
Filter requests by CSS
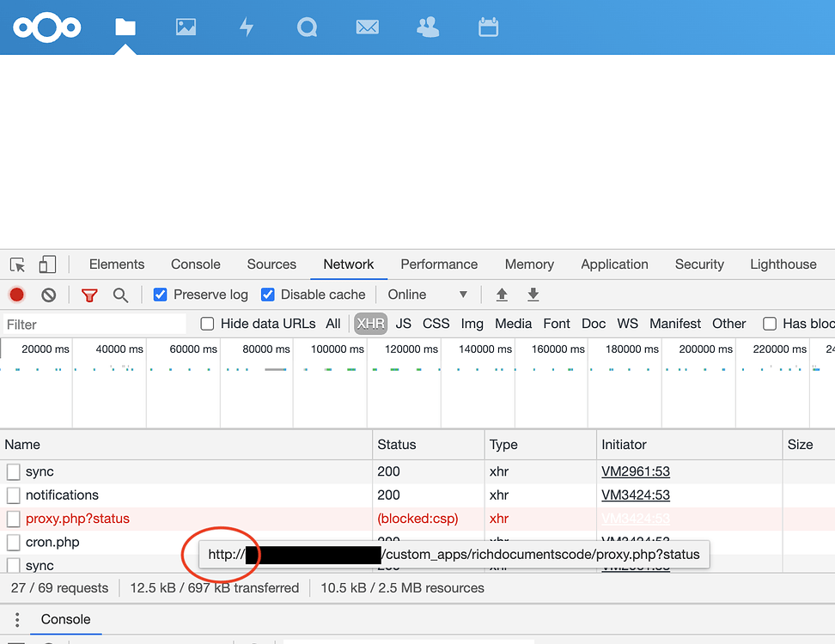[x=436, y=324]
